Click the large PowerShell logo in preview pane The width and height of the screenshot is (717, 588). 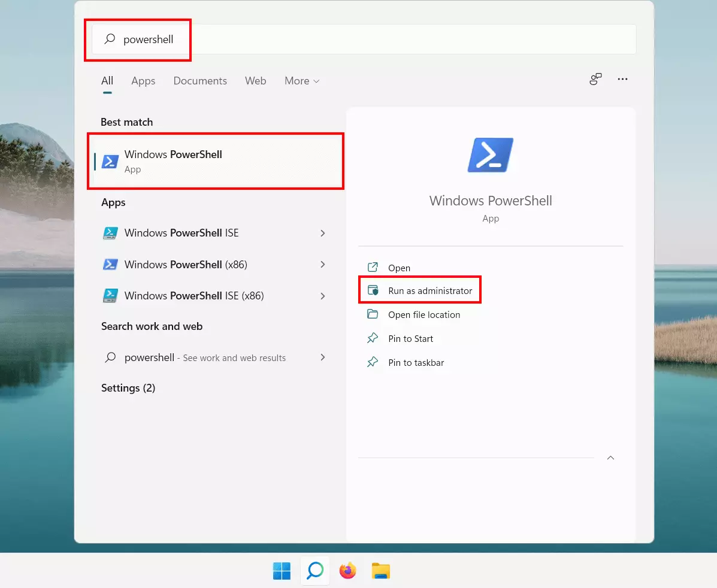[x=491, y=155]
